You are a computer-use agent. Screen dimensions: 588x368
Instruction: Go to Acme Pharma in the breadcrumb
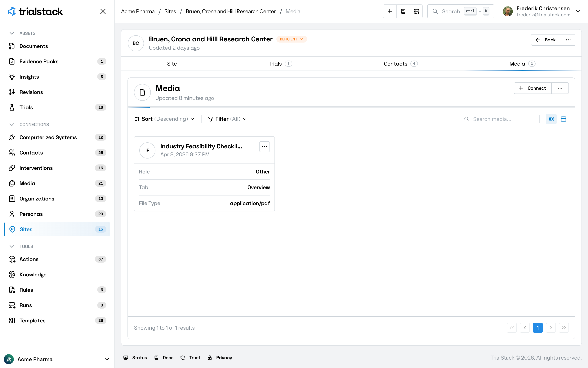click(138, 11)
